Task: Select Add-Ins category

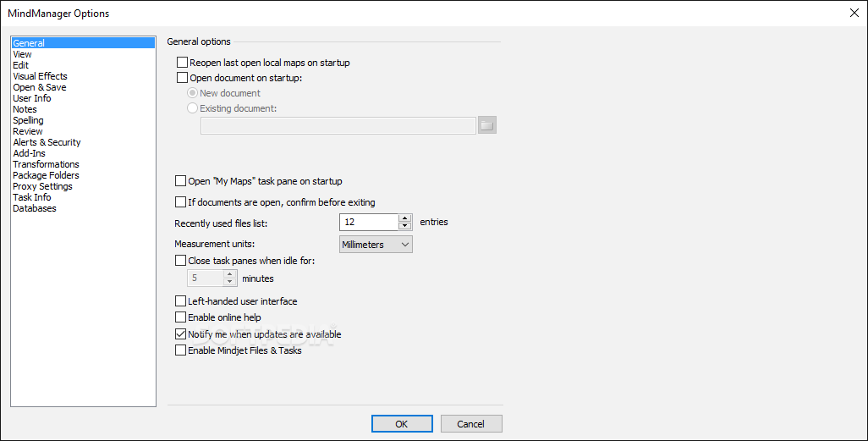Action: coord(84,153)
